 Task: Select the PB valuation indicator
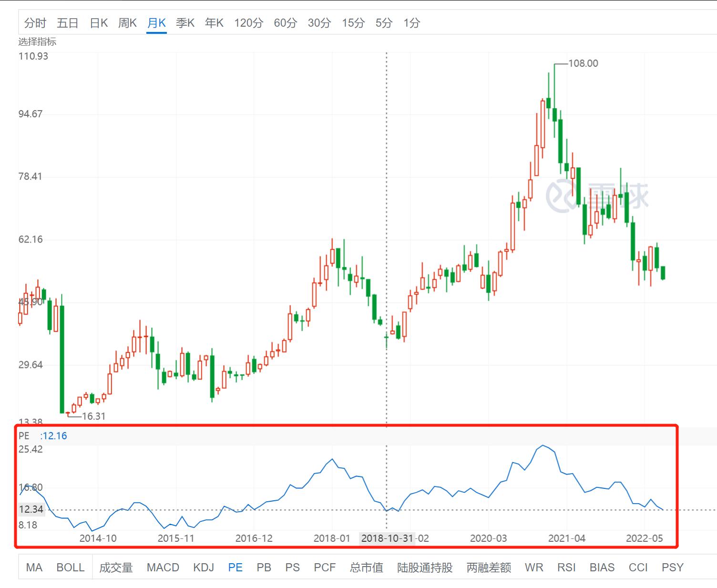click(264, 568)
